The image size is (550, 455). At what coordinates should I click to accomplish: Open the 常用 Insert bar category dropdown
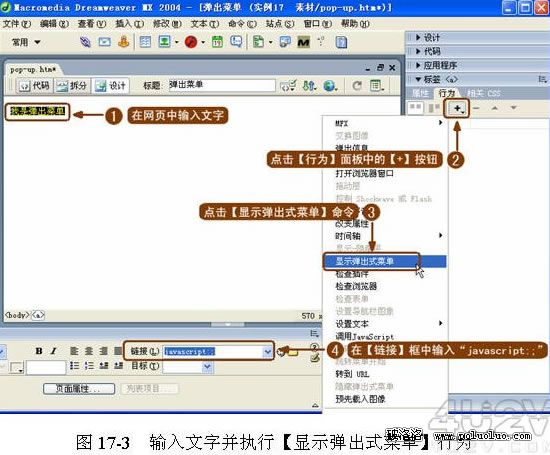point(26,42)
